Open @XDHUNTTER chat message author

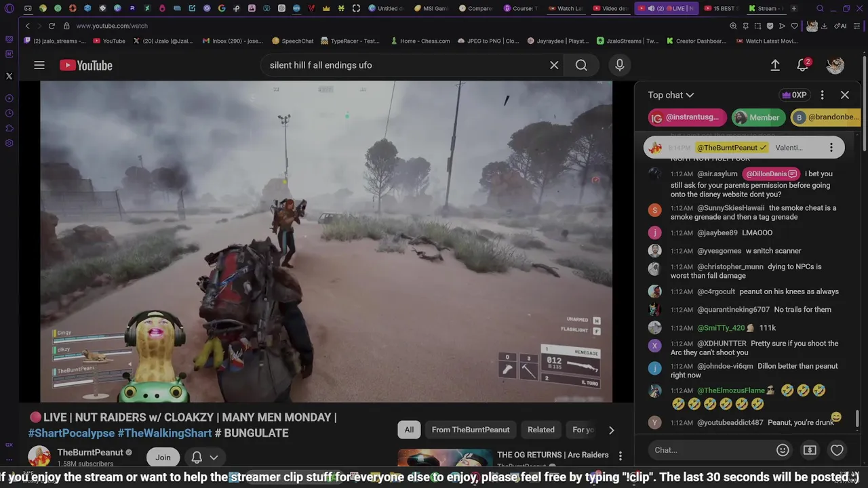(722, 344)
